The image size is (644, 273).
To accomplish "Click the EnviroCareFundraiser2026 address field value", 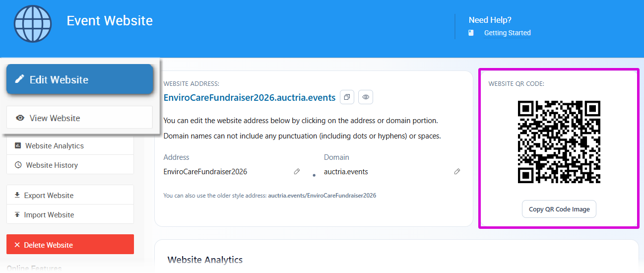I will point(205,172).
